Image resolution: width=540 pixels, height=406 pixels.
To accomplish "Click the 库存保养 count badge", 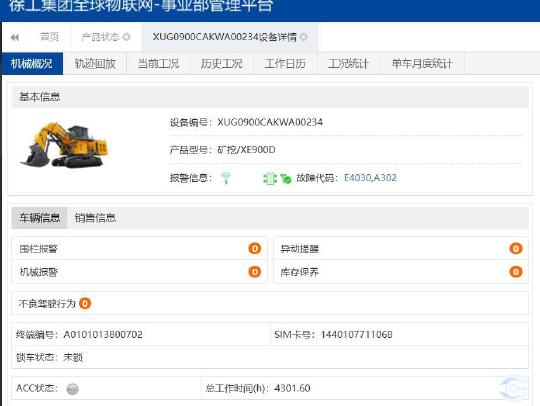I will [516, 272].
